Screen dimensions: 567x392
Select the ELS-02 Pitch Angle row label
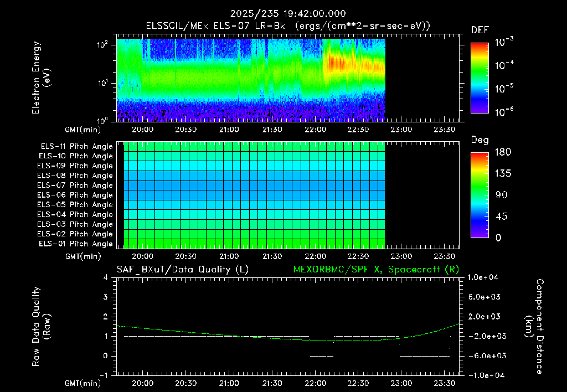point(75,234)
